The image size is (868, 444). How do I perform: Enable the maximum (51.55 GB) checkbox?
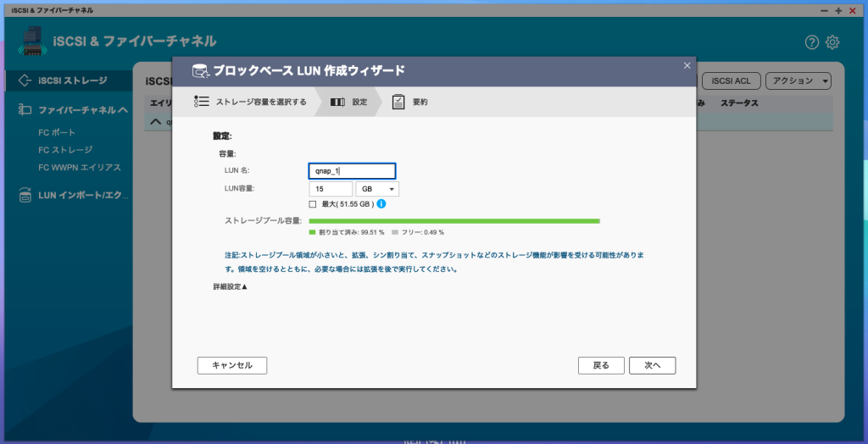[x=313, y=204]
